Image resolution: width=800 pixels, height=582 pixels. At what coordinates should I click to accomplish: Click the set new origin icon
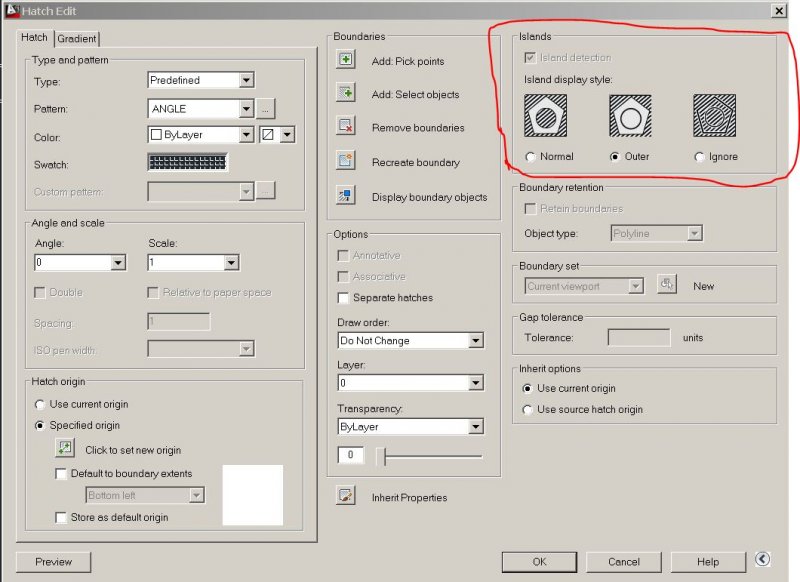pos(65,448)
